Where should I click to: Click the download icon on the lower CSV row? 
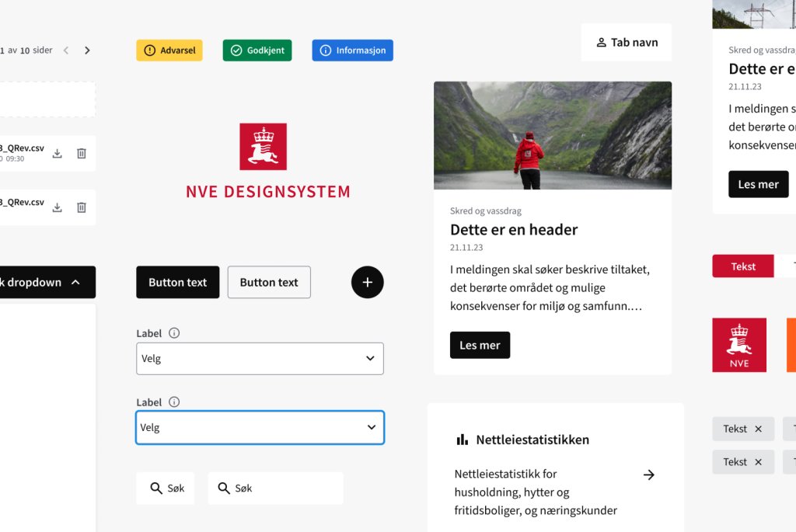[x=57, y=207]
